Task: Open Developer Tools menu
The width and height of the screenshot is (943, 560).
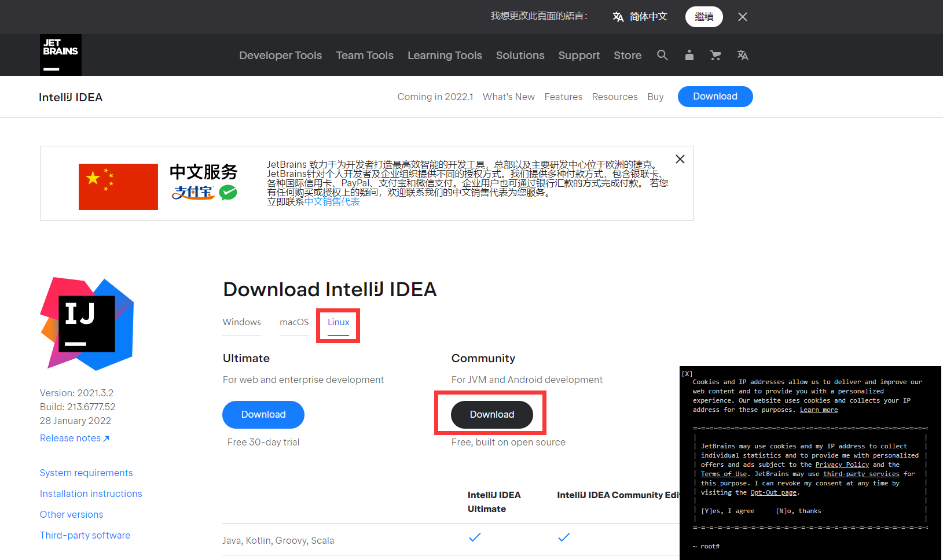Action: pyautogui.click(x=280, y=55)
